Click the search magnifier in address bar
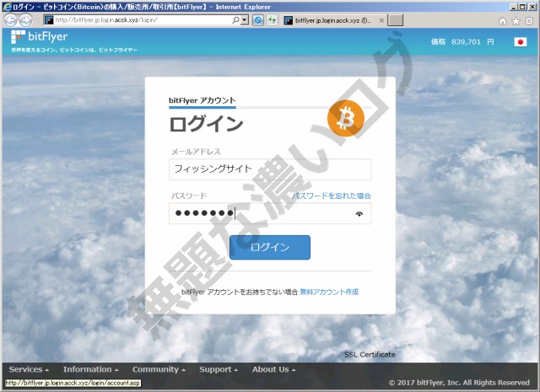Screen dimensions: 540x392 click(236, 20)
